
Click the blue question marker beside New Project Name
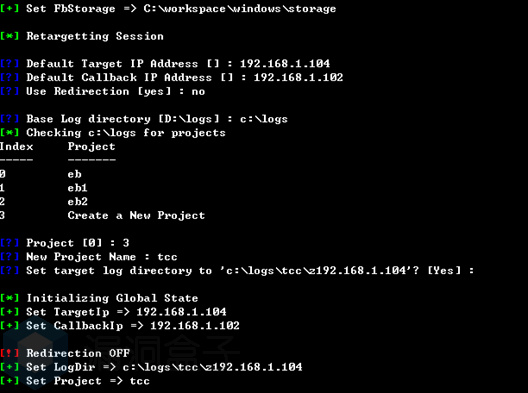pyautogui.click(x=9, y=257)
